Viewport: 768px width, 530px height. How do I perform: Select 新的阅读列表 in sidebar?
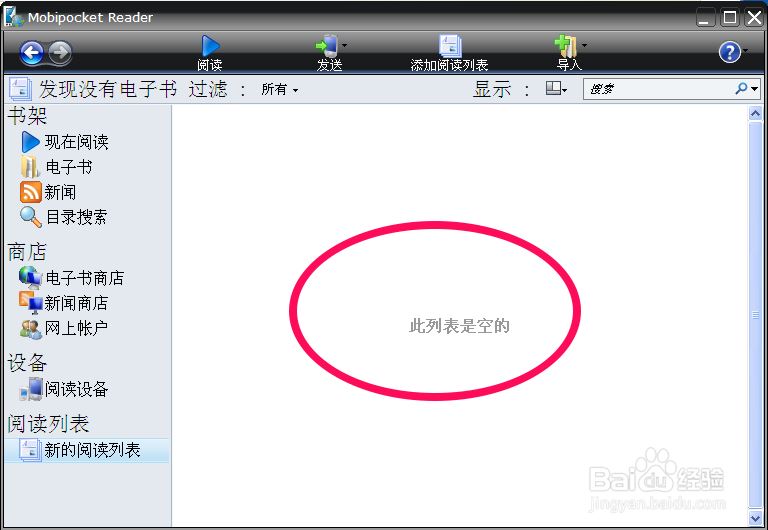pyautogui.click(x=87, y=450)
